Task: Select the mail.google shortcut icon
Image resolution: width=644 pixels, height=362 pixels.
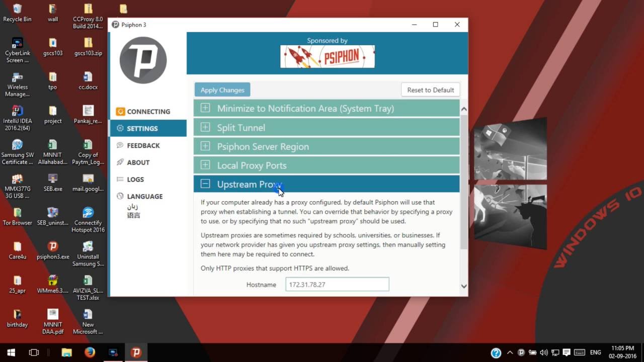Action: pos(88,182)
